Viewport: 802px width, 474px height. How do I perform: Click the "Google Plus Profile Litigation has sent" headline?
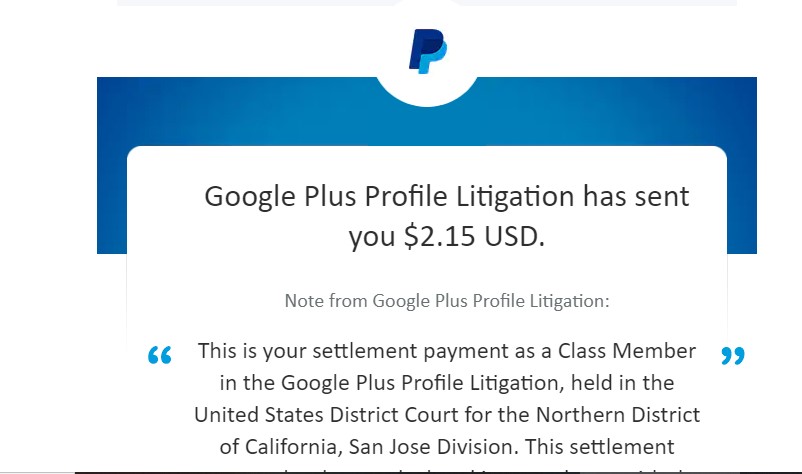pyautogui.click(x=446, y=196)
